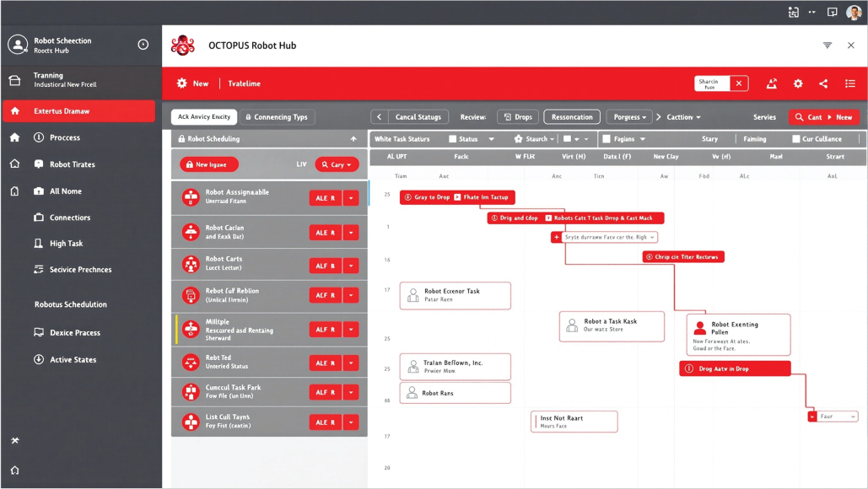Viewport: 868px width, 489px height.
Task: Collapse the Robot Scheduling panel arrow
Action: (x=353, y=139)
